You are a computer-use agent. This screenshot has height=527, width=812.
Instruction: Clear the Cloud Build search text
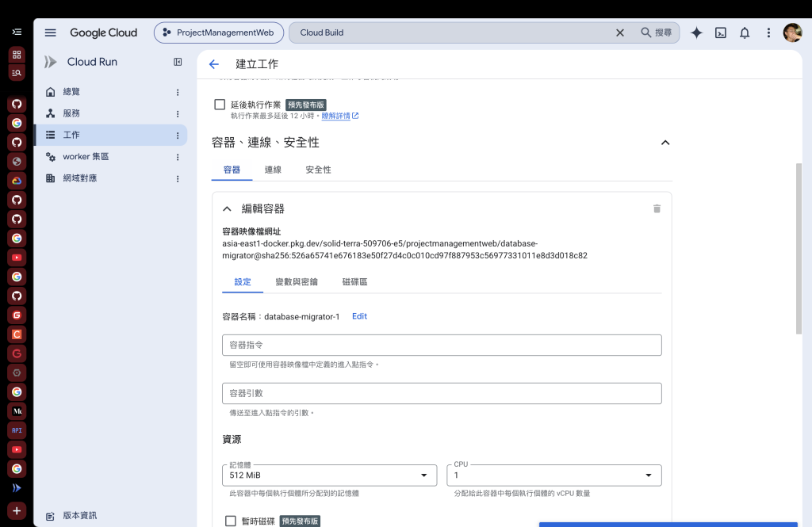coord(620,32)
